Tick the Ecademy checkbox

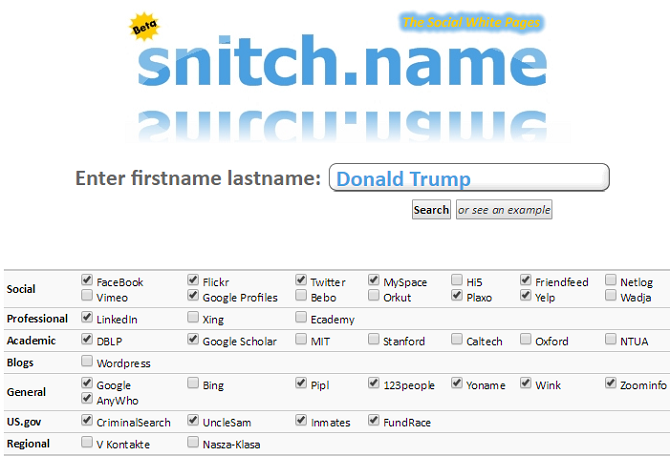301,318
